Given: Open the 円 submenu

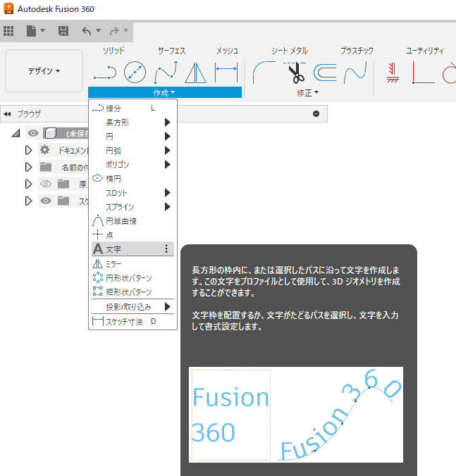Looking at the screenshot, I should pos(133,137).
